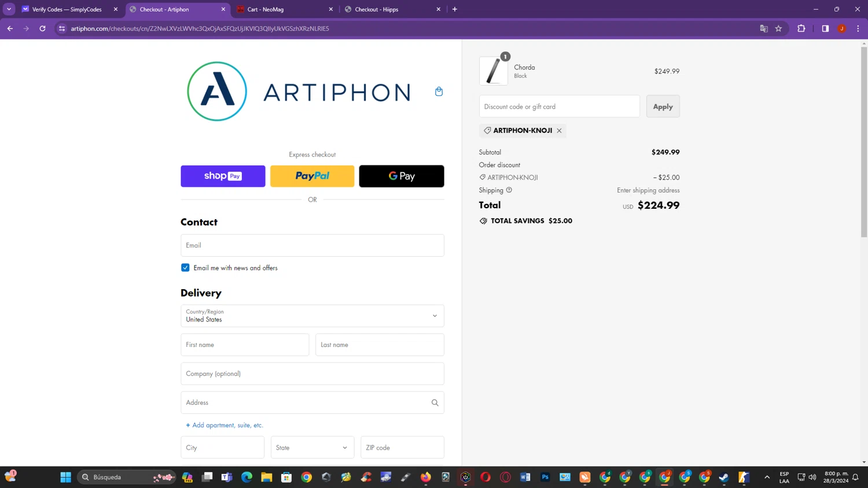Open the notifications bell
This screenshot has height=488, width=868.
pos(856,477)
